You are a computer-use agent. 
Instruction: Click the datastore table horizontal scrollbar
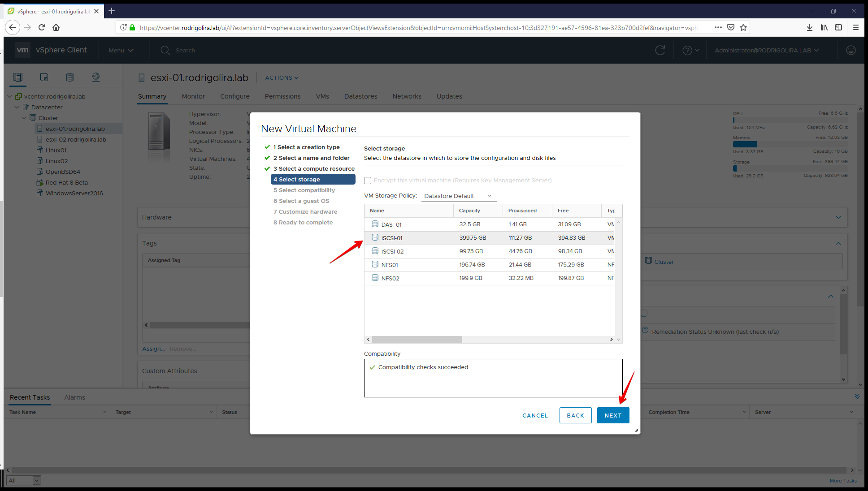coord(417,340)
